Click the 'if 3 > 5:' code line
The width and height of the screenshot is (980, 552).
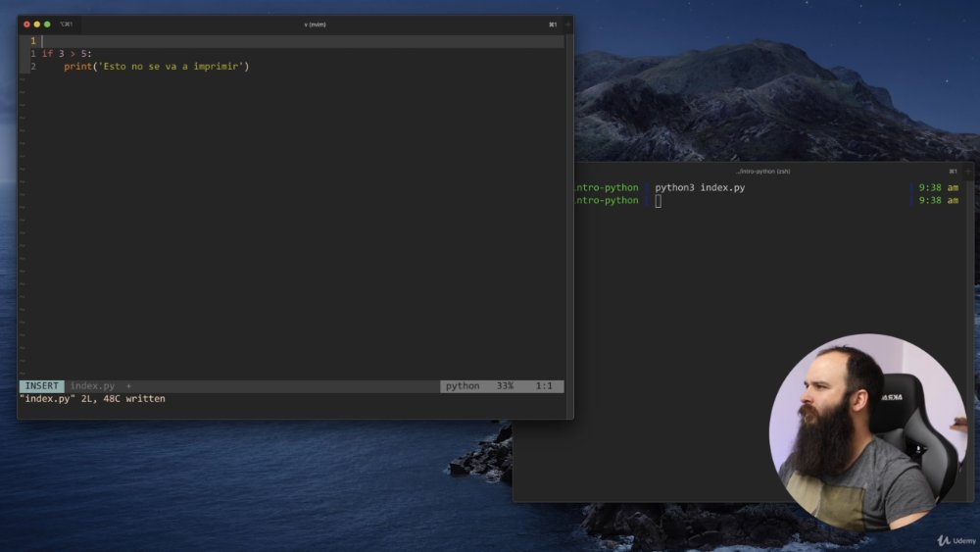[x=67, y=54]
